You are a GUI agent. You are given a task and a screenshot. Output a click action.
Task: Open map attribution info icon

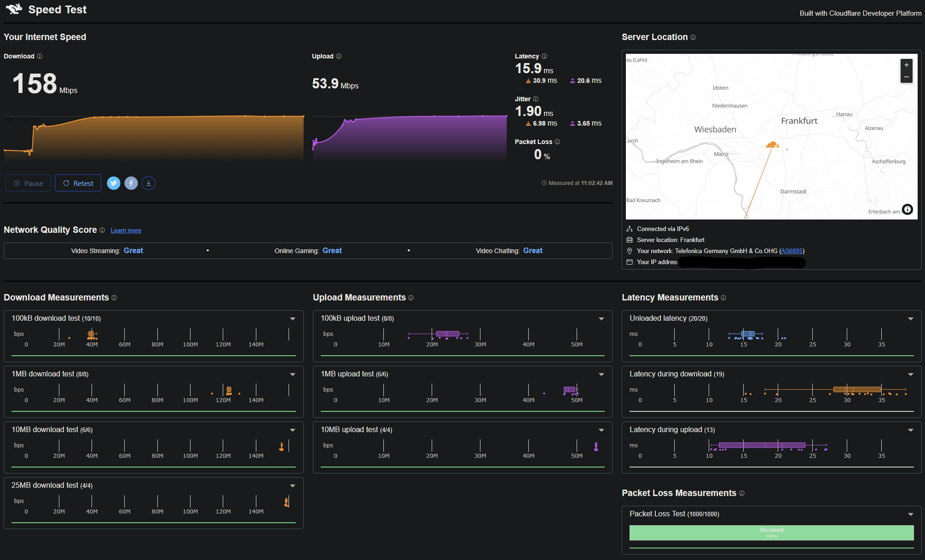tap(907, 209)
